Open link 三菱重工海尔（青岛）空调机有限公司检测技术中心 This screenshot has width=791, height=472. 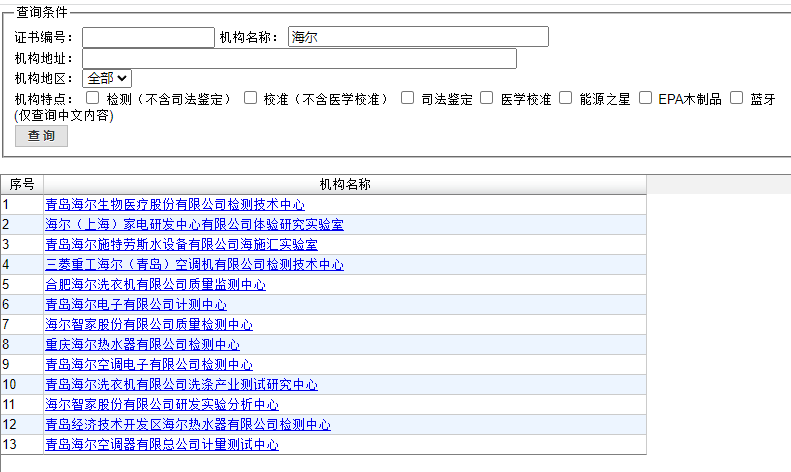[194, 264]
